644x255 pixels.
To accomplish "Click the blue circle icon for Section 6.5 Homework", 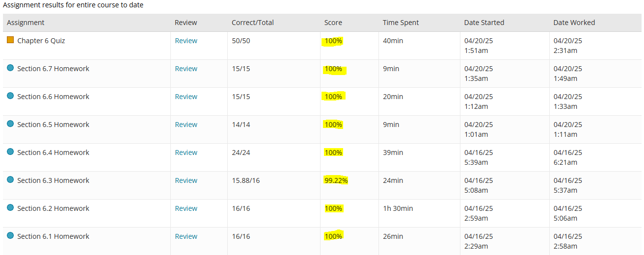I will (x=10, y=124).
